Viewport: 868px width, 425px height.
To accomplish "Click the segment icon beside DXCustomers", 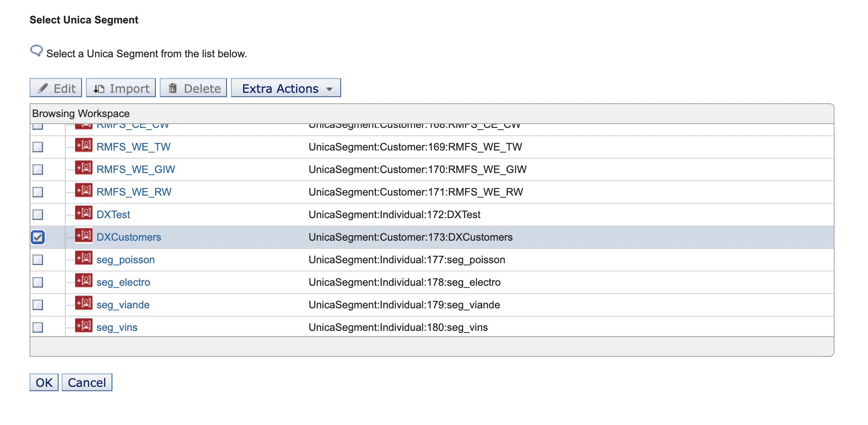I will tap(84, 235).
